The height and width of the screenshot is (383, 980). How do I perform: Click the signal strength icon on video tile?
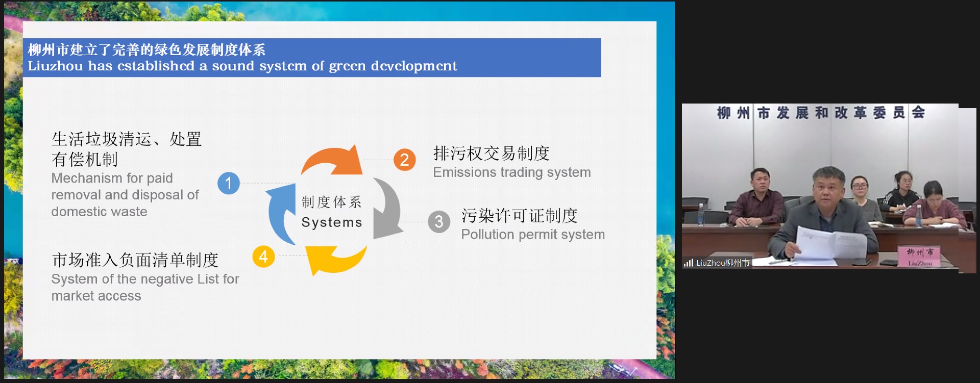(689, 263)
